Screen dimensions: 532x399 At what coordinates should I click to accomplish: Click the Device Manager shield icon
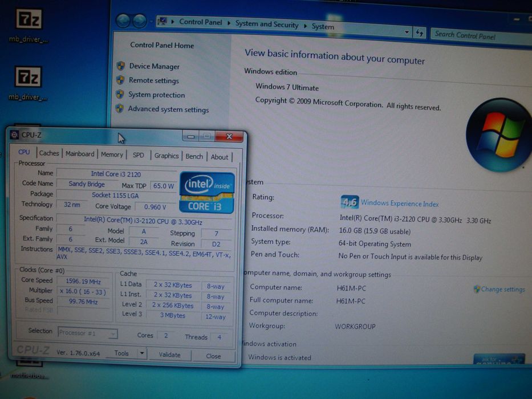click(121, 66)
